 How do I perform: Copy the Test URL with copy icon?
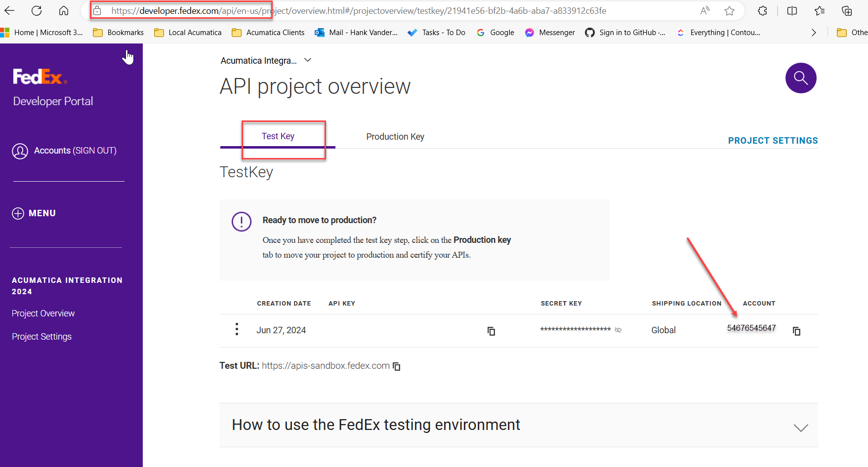tap(396, 366)
